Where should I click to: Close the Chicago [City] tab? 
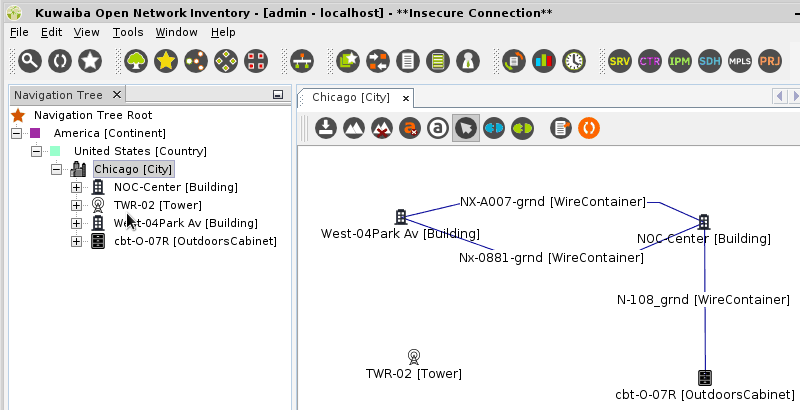[x=405, y=98]
